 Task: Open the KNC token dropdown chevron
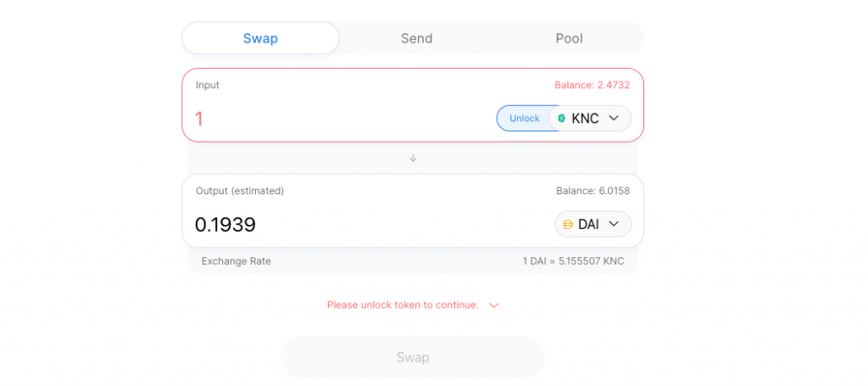[615, 119]
